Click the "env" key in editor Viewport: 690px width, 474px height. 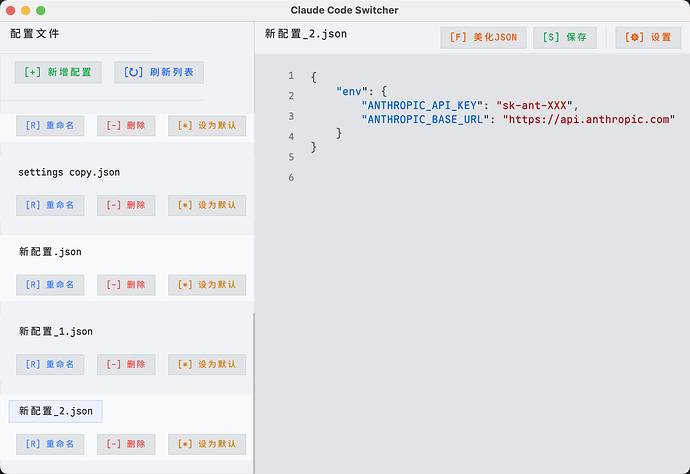[x=352, y=92]
